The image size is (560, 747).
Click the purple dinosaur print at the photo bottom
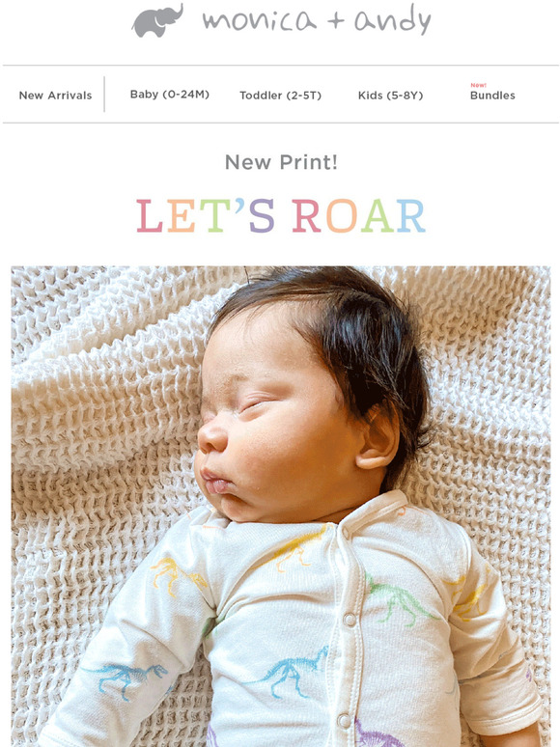pos(377,734)
